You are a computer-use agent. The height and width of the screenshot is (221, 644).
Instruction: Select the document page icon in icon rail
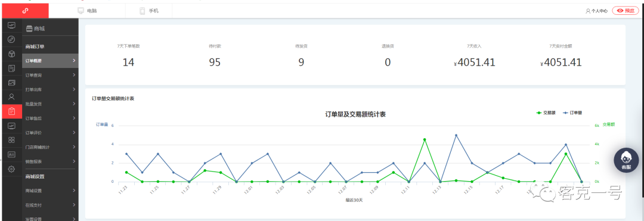[11, 68]
